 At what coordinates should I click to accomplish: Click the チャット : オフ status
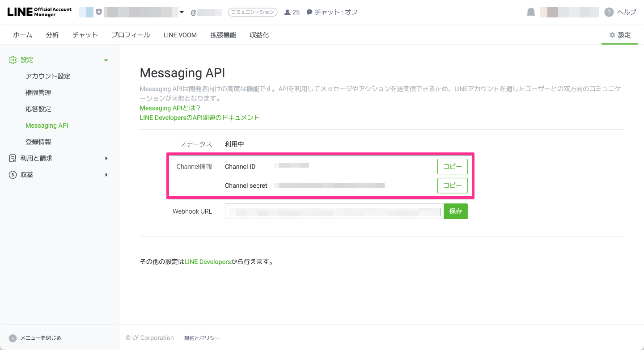tap(336, 13)
